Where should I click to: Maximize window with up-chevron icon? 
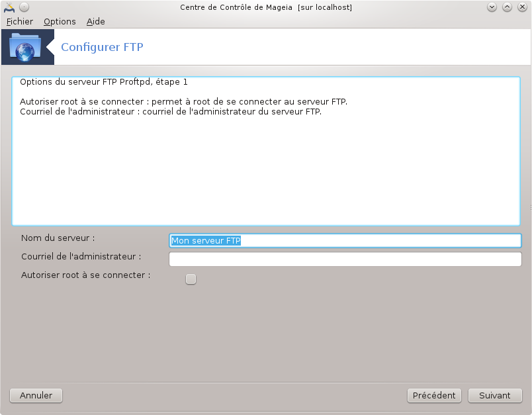[x=507, y=7]
